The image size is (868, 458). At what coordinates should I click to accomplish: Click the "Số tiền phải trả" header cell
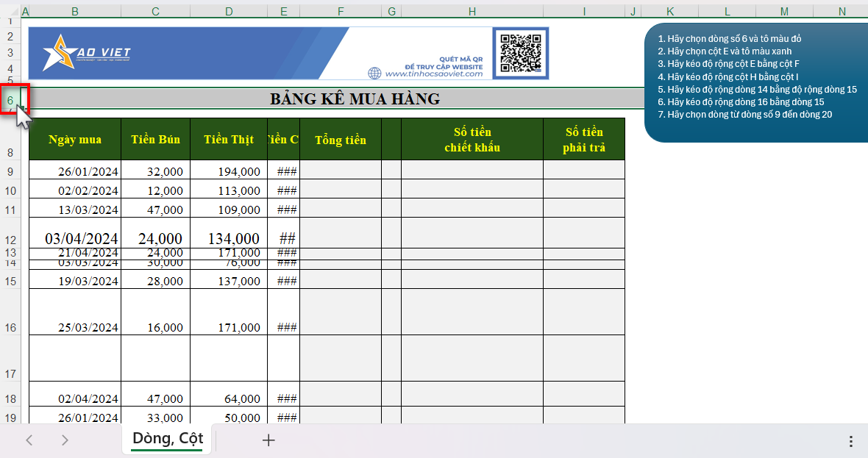tap(583, 140)
